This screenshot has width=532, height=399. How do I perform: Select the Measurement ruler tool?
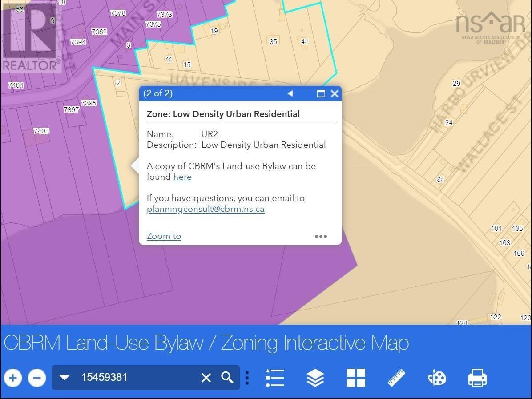point(395,378)
